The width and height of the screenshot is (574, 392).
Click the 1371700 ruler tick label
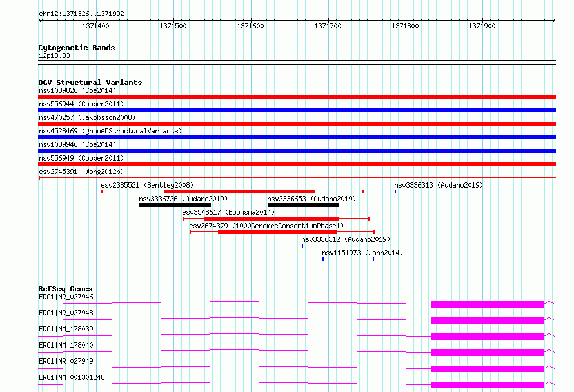(x=328, y=26)
